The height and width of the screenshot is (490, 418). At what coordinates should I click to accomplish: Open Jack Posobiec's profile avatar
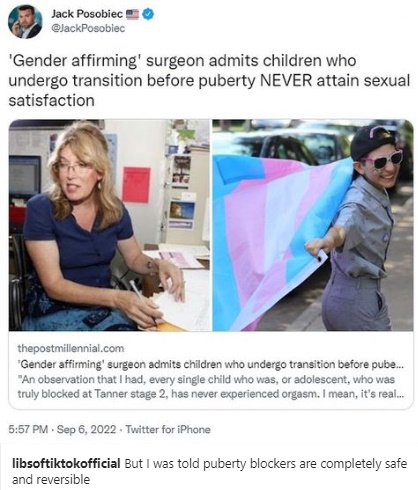(25, 22)
